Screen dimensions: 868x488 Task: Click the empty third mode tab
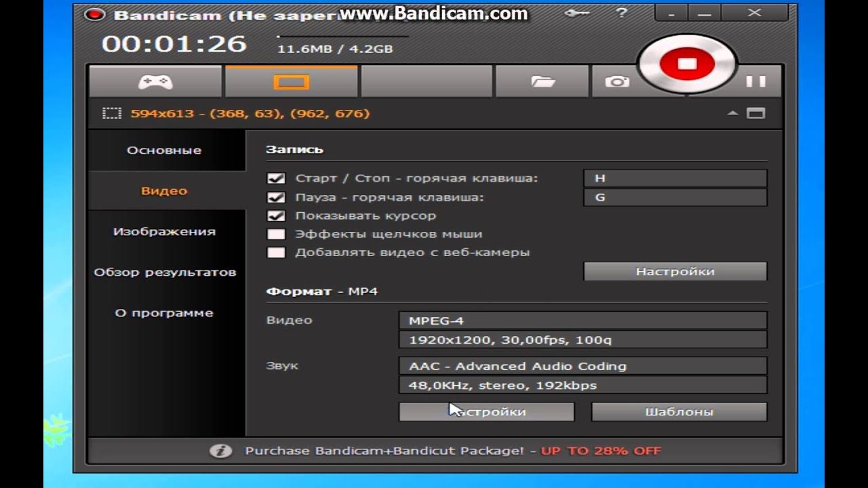click(427, 82)
